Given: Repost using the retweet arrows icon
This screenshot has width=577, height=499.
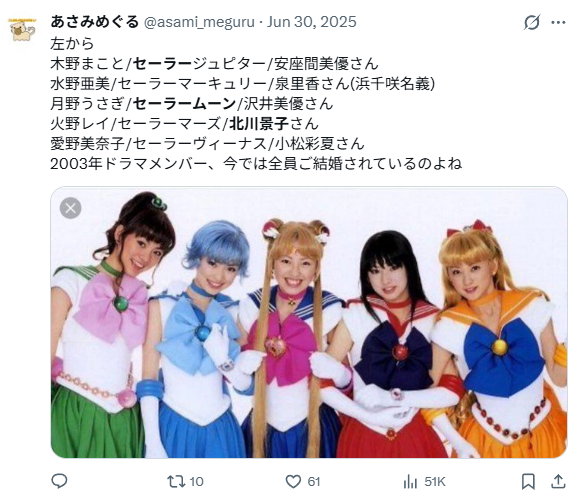Looking at the screenshot, I should [176, 481].
